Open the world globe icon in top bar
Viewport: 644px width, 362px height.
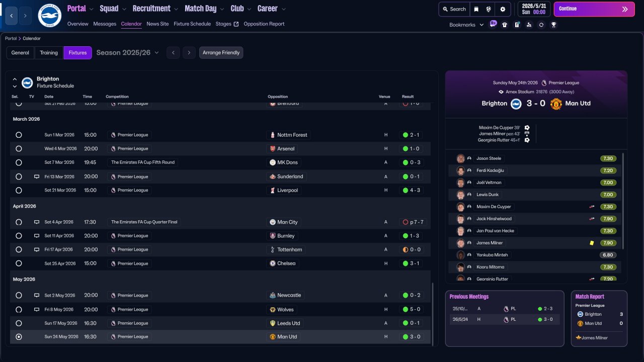pyautogui.click(x=489, y=9)
